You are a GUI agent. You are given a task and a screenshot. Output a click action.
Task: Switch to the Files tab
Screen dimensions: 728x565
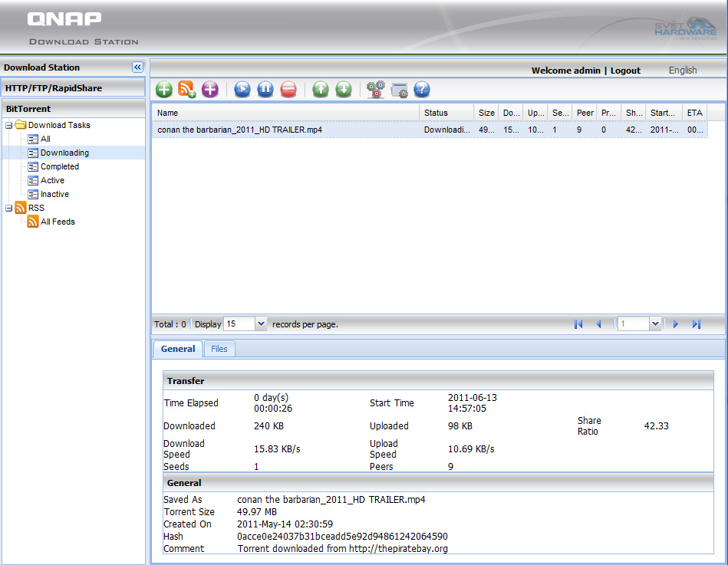click(219, 349)
